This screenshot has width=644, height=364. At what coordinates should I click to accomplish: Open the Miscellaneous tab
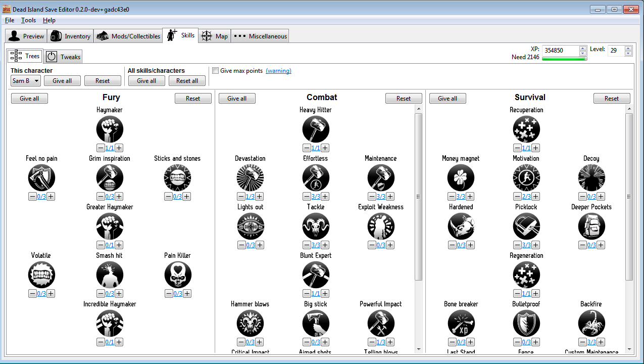tap(260, 36)
